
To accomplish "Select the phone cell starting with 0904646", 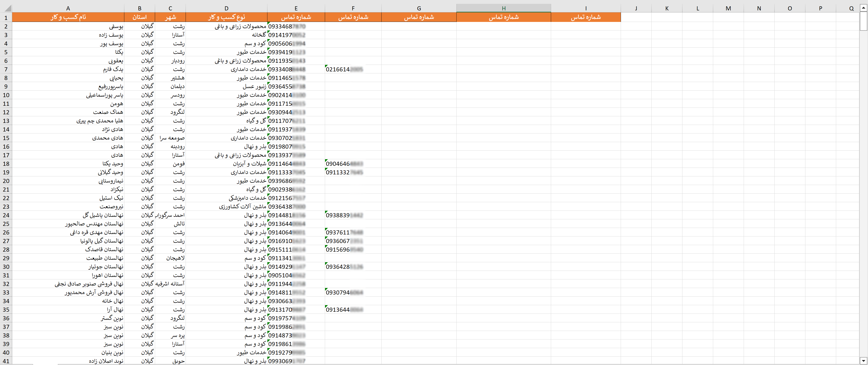I will [353, 164].
